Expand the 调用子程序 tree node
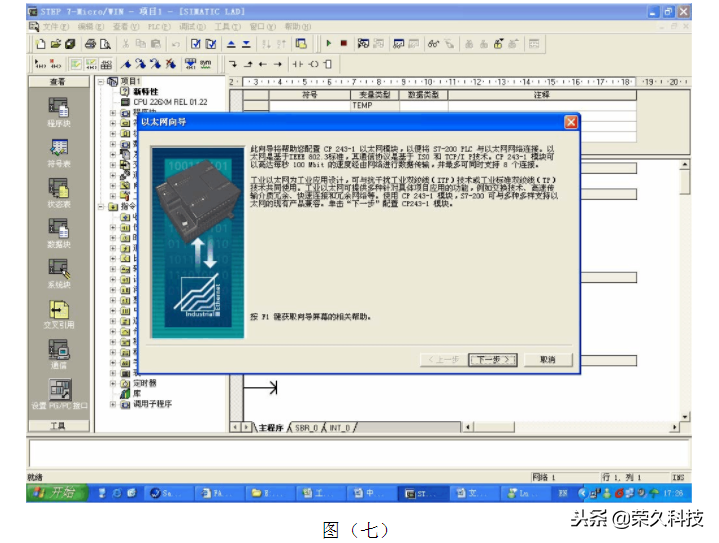The image size is (719, 543). point(112,404)
